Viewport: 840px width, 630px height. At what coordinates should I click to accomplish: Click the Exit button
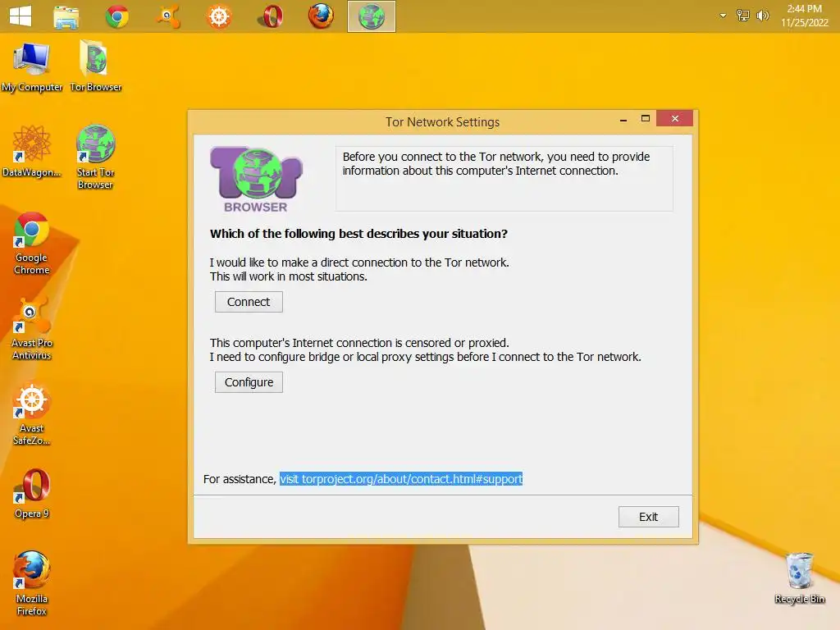[648, 517]
